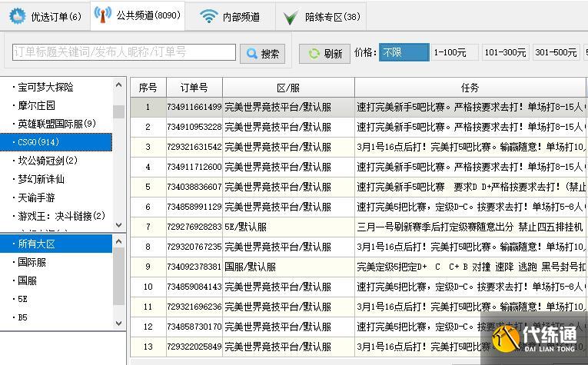Click the magnifier icon in 搜索 button
Viewport: 588px width, 365px height.
coord(252,54)
